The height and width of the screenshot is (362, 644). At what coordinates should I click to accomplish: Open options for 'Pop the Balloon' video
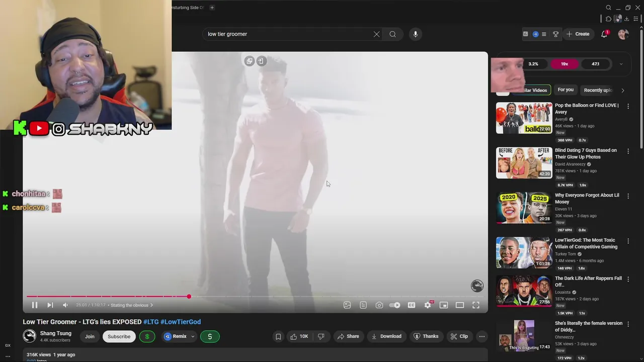click(x=628, y=106)
